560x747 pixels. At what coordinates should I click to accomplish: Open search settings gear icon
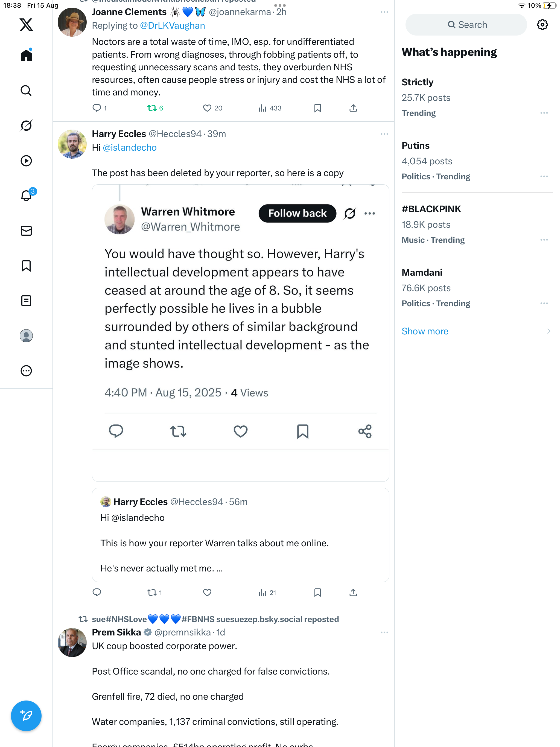click(x=542, y=25)
